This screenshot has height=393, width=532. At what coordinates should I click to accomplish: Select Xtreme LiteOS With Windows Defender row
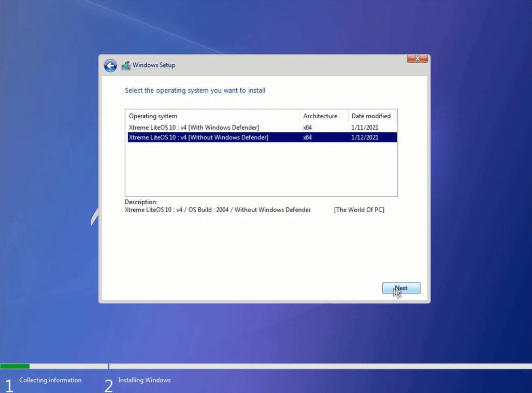262,128
